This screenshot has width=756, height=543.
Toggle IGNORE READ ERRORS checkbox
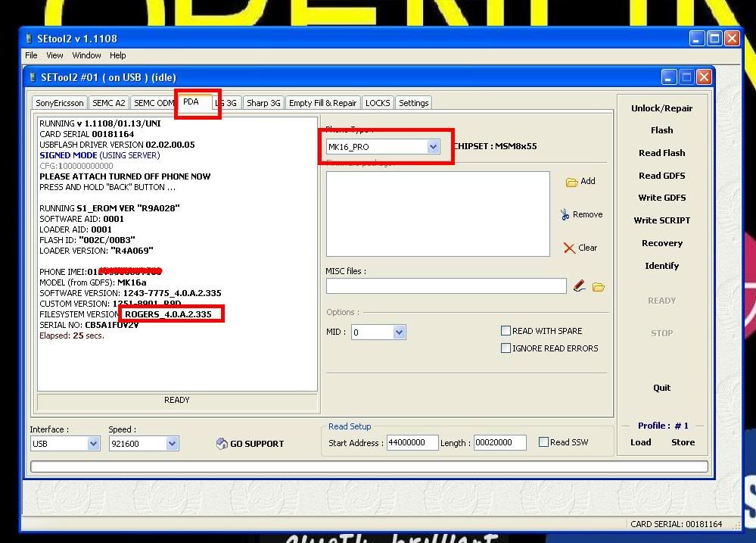(x=506, y=348)
